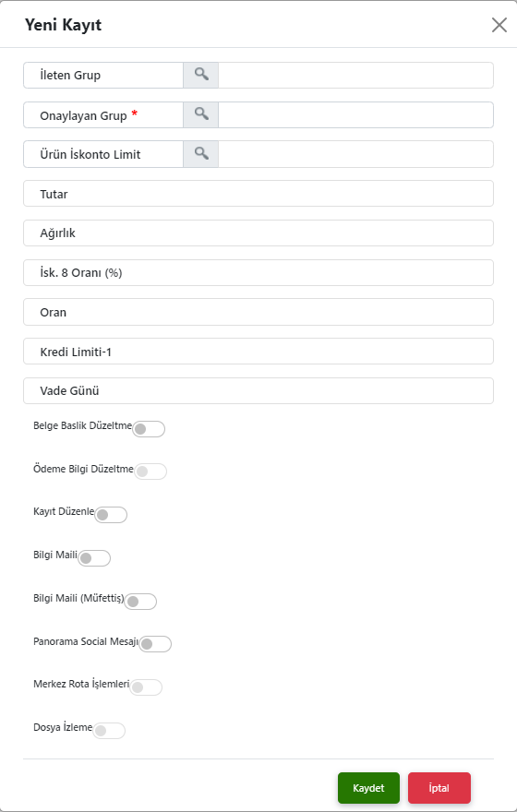The width and height of the screenshot is (517, 812).
Task: Focus the Vade Günü field
Action: (258, 391)
